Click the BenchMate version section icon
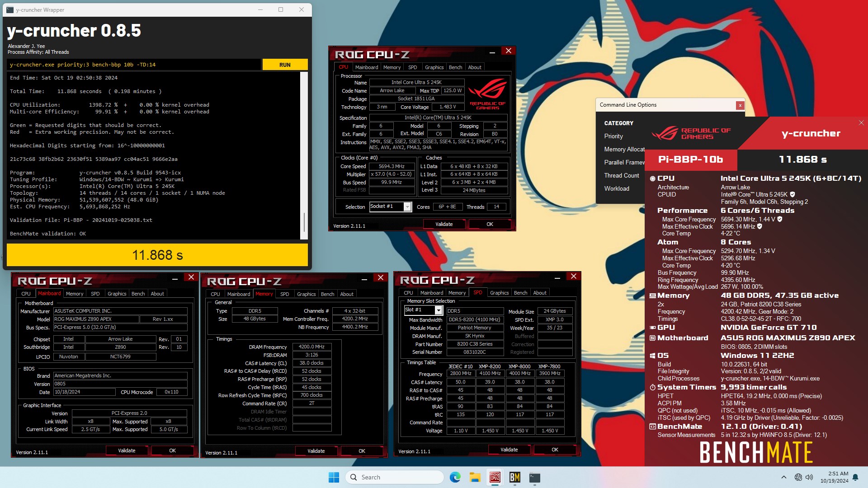 pos(652,427)
